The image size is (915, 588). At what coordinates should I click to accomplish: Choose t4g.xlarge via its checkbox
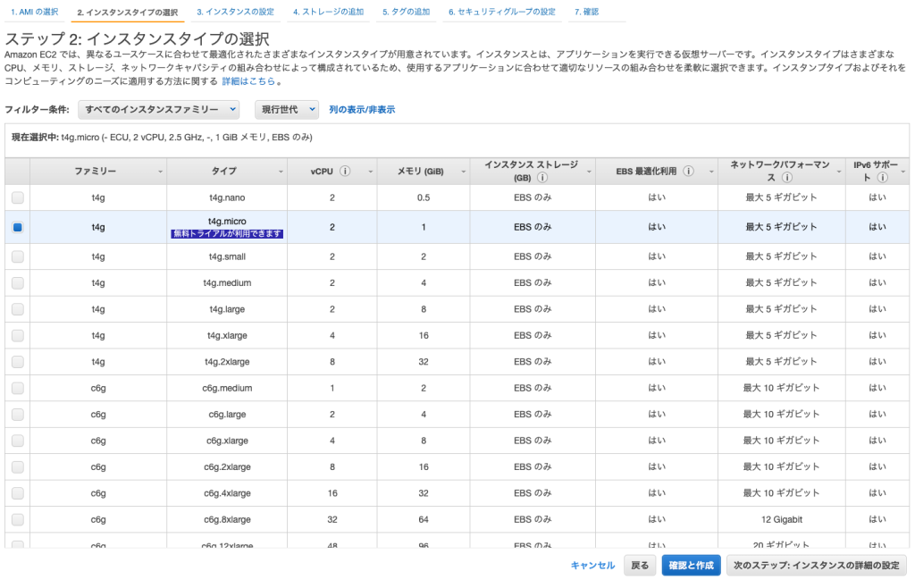[18, 335]
